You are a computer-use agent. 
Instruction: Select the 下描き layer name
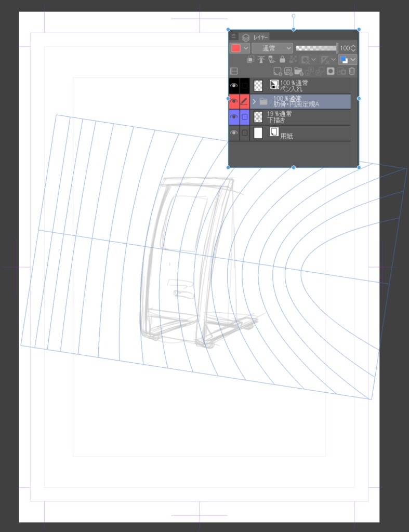(x=276, y=120)
